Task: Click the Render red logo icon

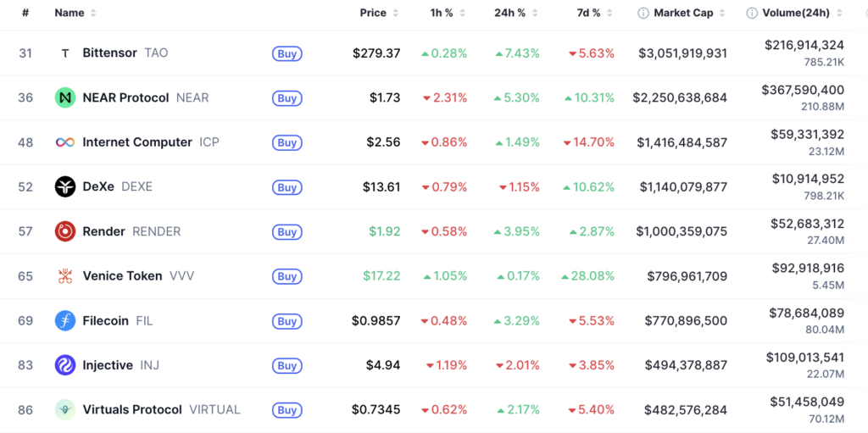Action: click(65, 231)
